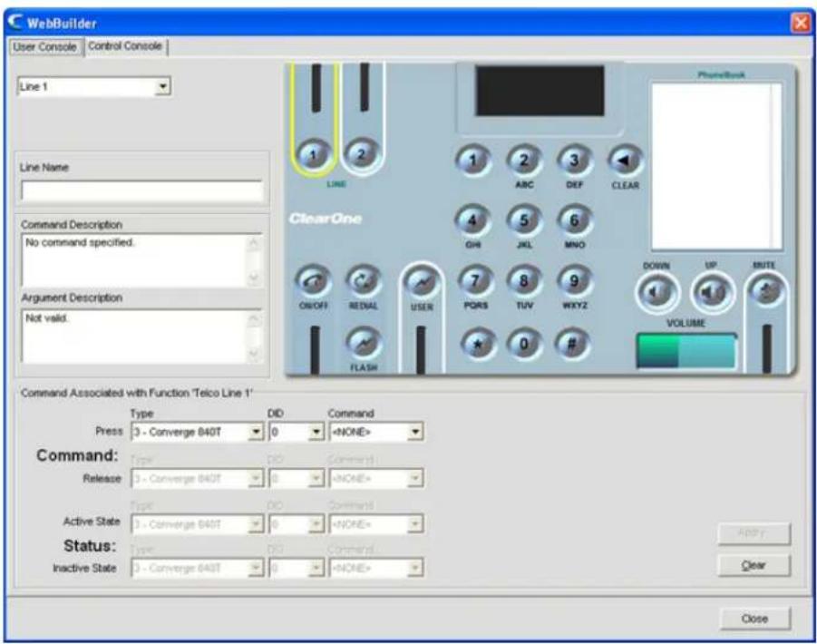The height and width of the screenshot is (644, 817).
Task: Click the Apply button
Action: (x=754, y=533)
